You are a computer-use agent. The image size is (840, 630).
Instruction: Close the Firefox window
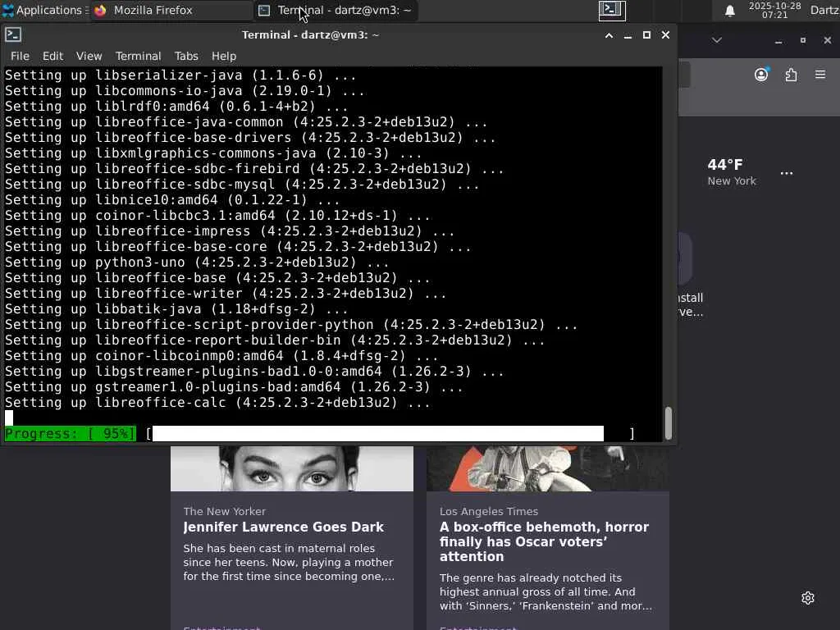(x=827, y=40)
